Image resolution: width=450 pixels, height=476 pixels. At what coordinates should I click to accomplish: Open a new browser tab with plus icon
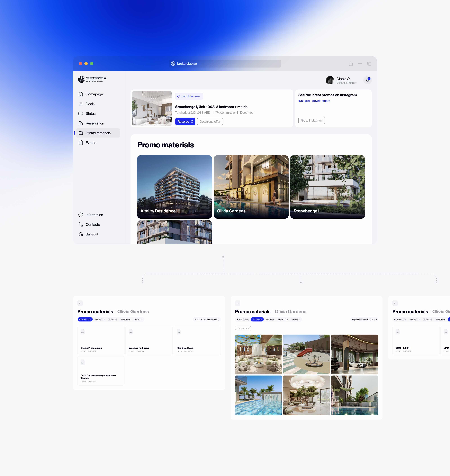pyautogui.click(x=360, y=64)
